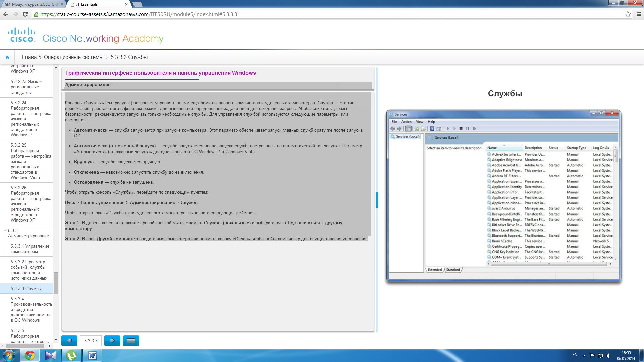The image size is (644, 362).
Task: Click the Show desktop button
Action: pos(641,355)
